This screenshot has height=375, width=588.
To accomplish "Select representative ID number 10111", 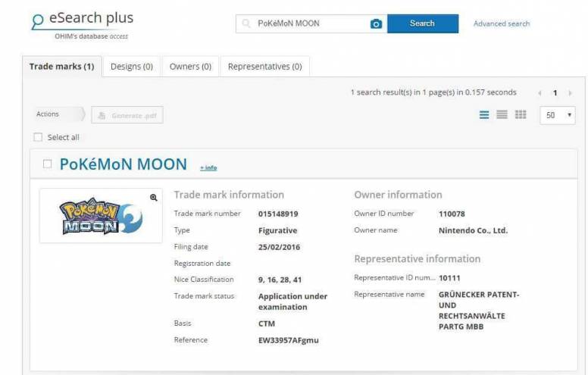I will (x=449, y=278).
